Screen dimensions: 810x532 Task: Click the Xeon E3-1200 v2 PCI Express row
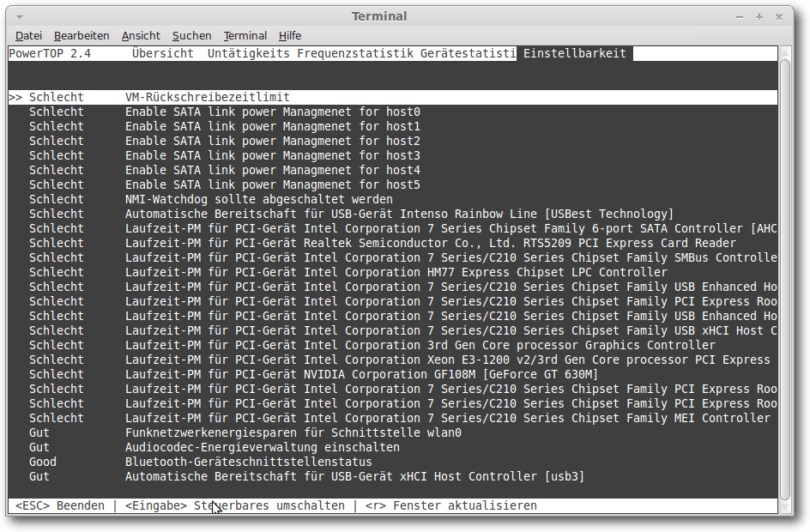click(393, 360)
